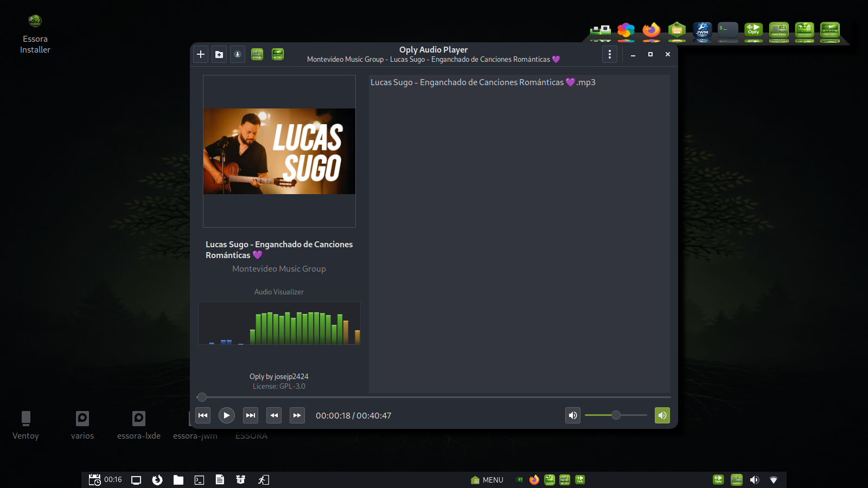Click the taskbar clock showing 00:16
This screenshot has height=488, width=868.
click(105, 480)
